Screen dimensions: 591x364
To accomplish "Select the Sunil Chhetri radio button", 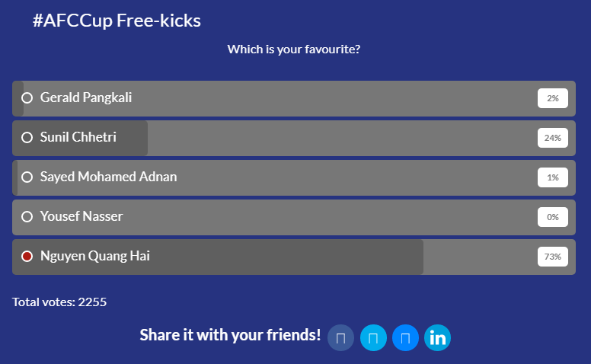I will (x=27, y=138).
